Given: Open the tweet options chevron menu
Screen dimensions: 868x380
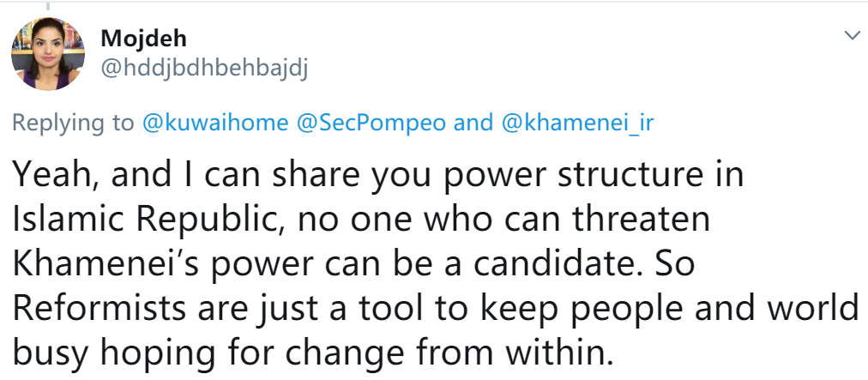Looking at the screenshot, I should click(x=852, y=35).
